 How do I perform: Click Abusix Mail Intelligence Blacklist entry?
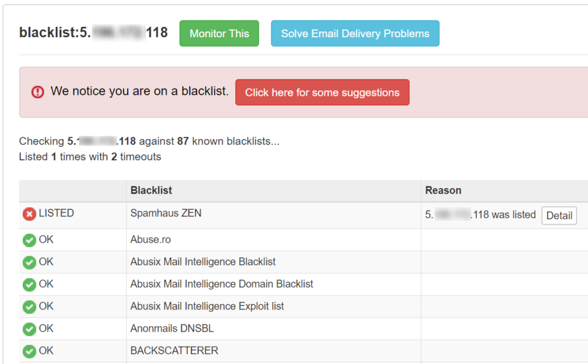pos(203,262)
